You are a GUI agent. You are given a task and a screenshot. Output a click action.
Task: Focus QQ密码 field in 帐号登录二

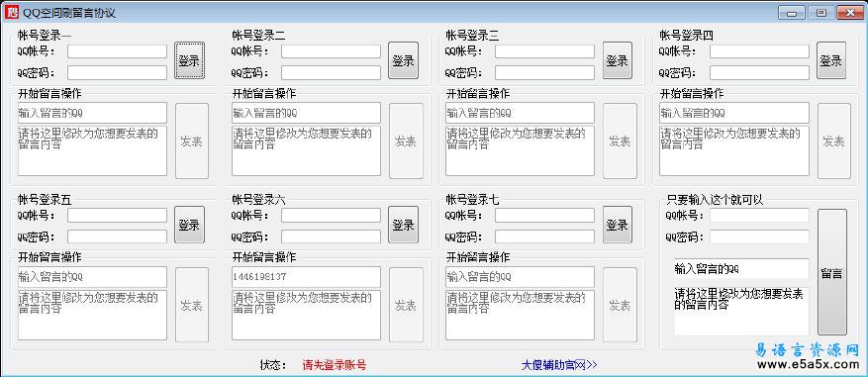pyautogui.click(x=331, y=72)
